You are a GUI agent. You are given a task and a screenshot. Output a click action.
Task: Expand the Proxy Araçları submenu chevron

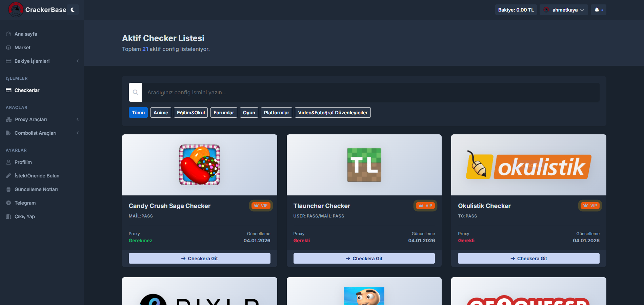click(x=78, y=119)
